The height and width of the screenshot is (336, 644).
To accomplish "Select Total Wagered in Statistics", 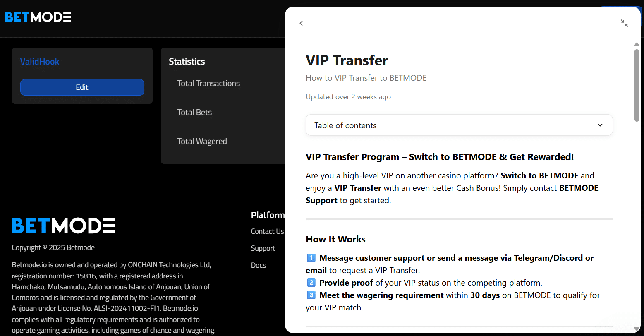I will pos(202,142).
